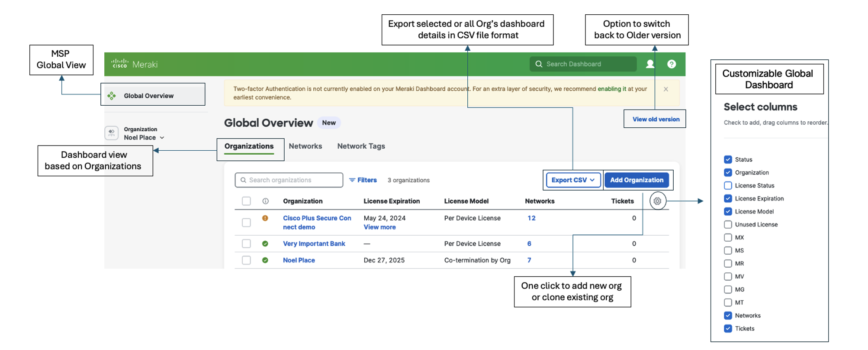The image size is (868, 350).
Task: Click the info icon in table header
Action: (x=266, y=201)
